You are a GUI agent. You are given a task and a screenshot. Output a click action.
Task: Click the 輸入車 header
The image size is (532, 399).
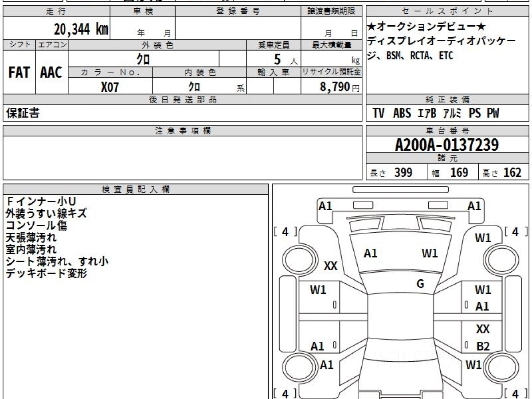tap(274, 72)
